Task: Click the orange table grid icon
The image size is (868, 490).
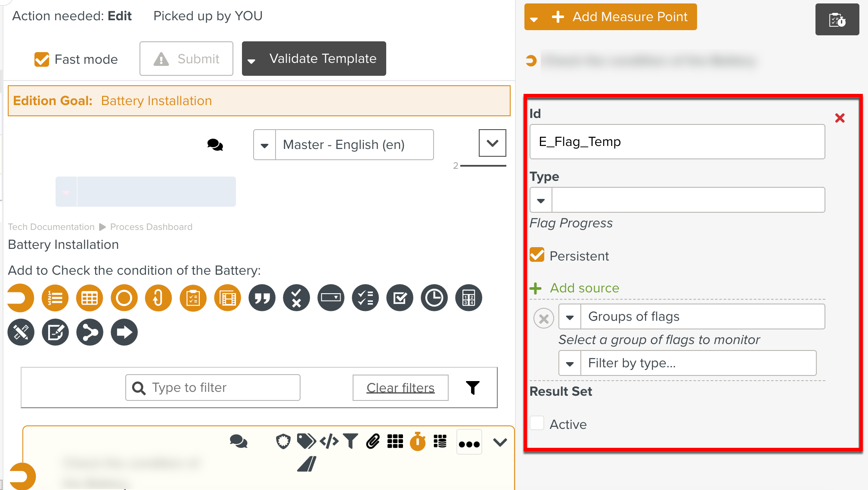Action: (90, 298)
